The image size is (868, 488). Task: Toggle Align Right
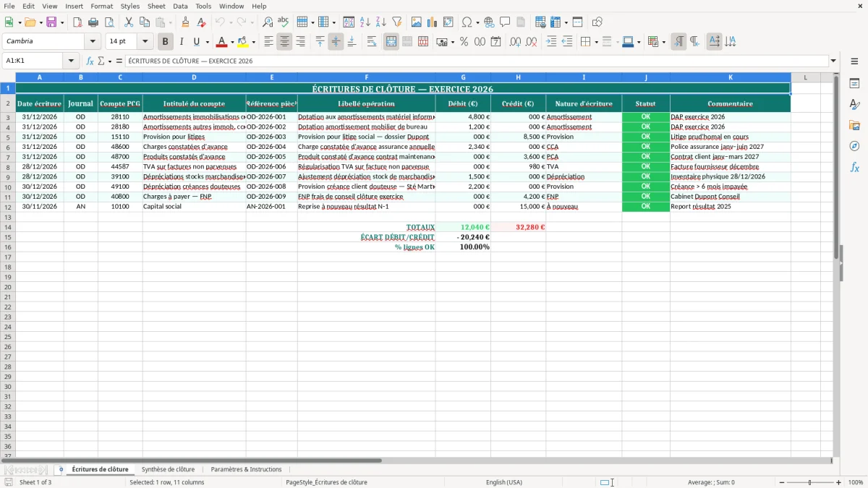(x=300, y=42)
